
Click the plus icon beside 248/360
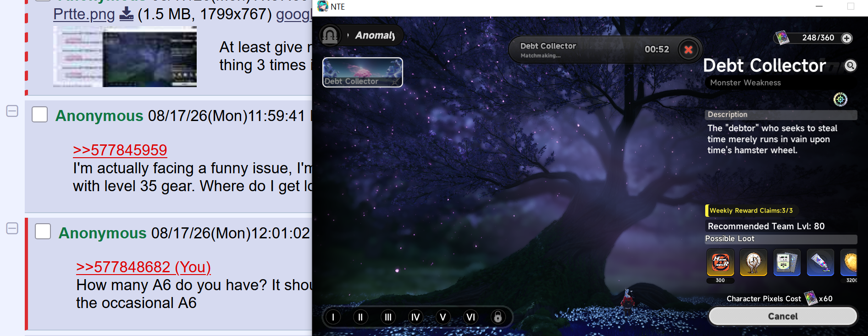pyautogui.click(x=847, y=38)
